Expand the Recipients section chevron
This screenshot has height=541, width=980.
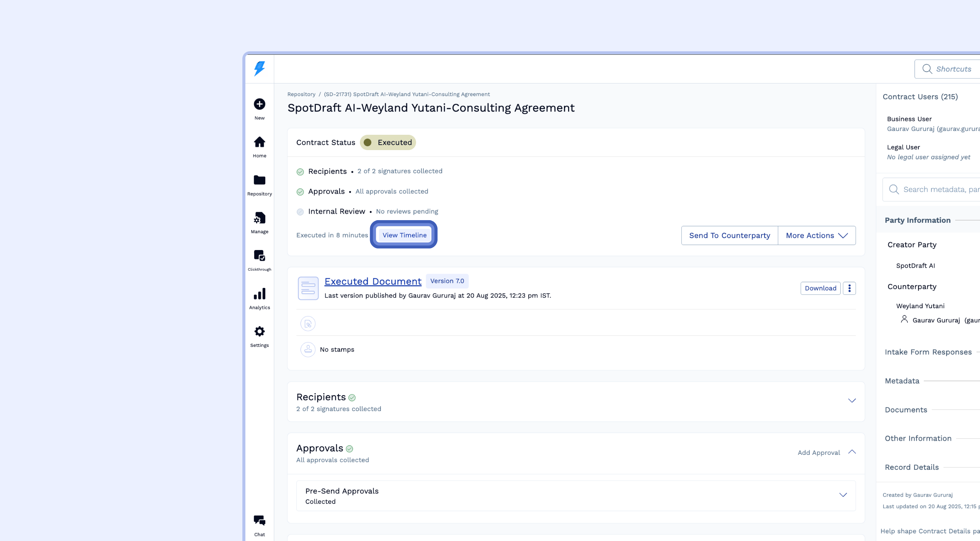coord(851,401)
